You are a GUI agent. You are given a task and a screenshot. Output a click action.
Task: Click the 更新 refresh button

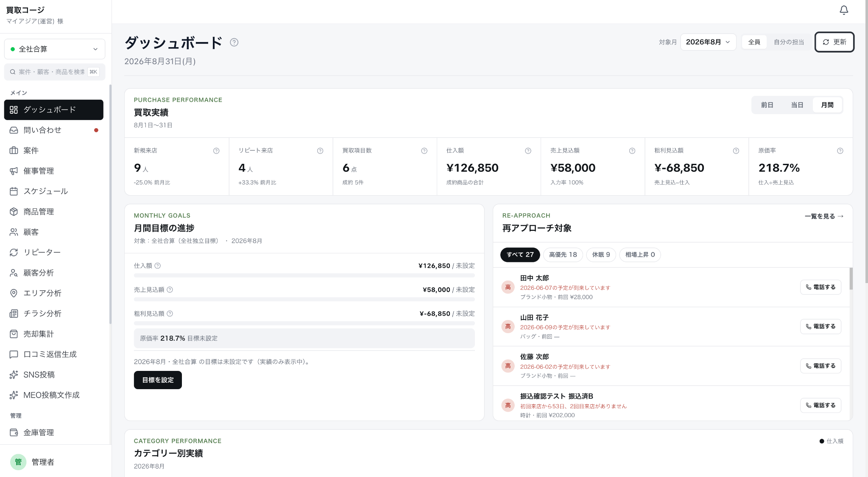click(x=834, y=42)
